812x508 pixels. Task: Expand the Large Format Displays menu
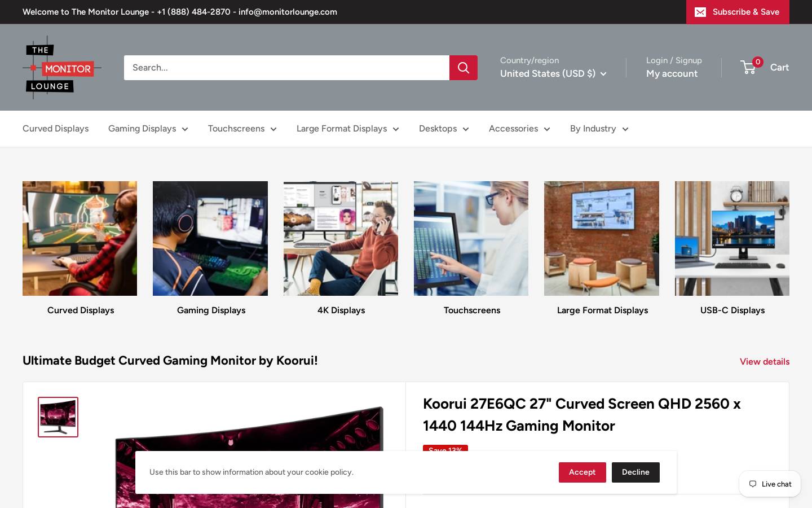tap(348, 129)
